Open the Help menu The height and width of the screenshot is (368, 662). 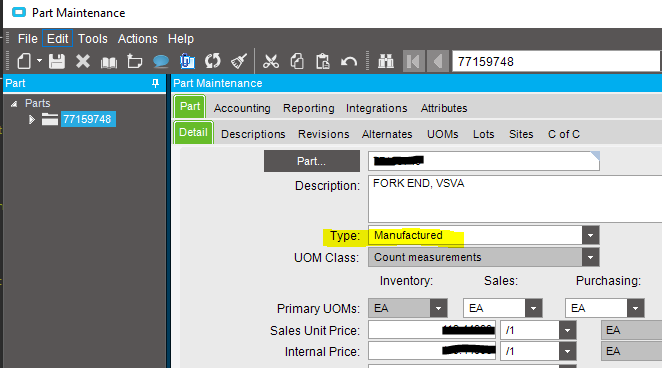181,39
